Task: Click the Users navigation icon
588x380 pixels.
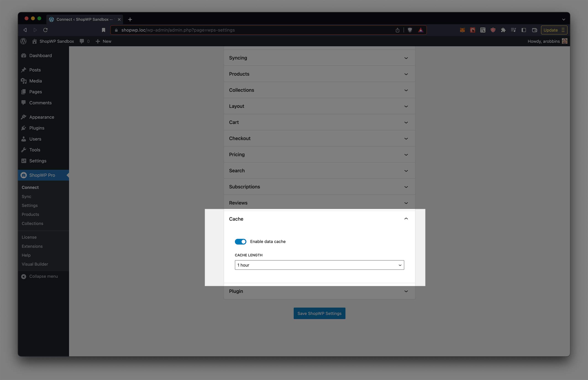Action: [24, 139]
